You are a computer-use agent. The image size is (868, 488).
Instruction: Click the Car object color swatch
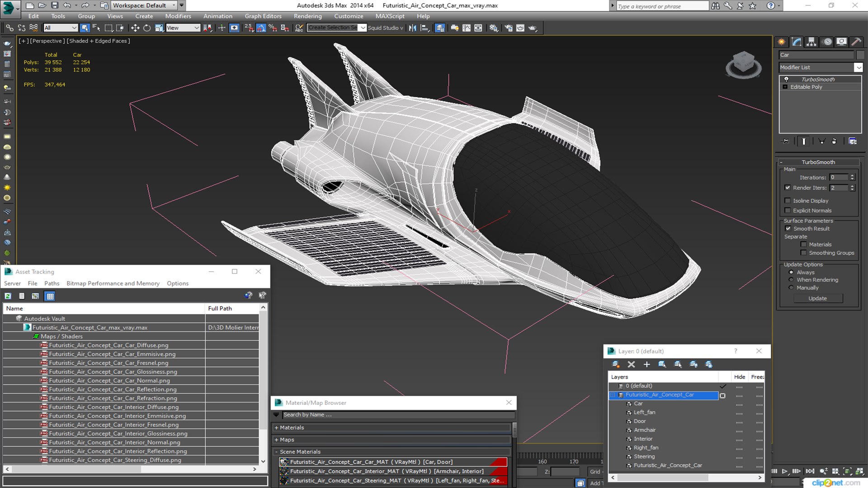coord(859,55)
